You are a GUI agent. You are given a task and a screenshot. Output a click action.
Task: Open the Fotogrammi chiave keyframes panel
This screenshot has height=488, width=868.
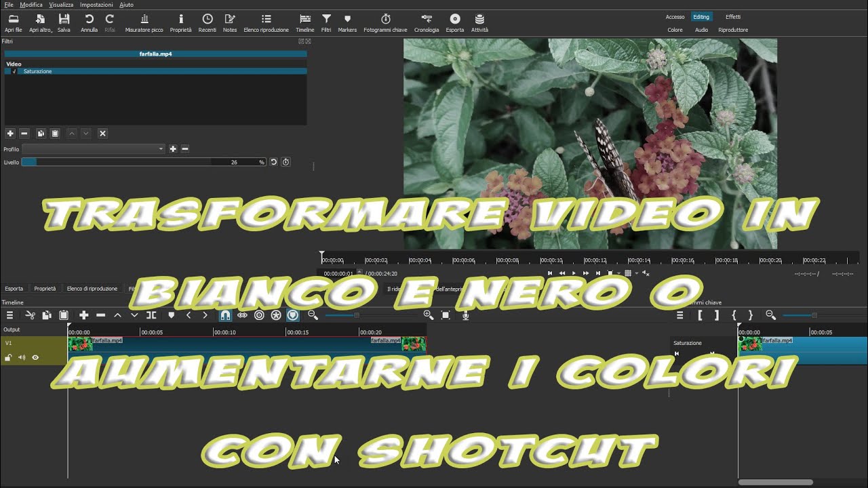point(385,23)
